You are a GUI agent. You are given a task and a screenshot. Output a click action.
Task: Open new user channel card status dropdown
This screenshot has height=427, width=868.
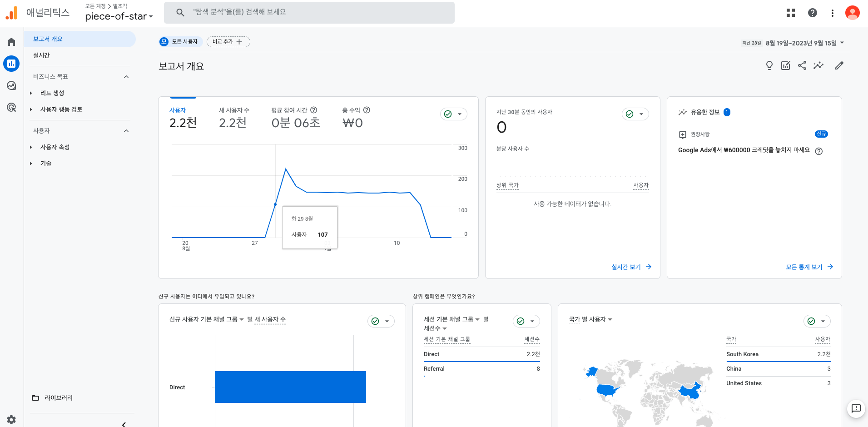[x=381, y=321]
